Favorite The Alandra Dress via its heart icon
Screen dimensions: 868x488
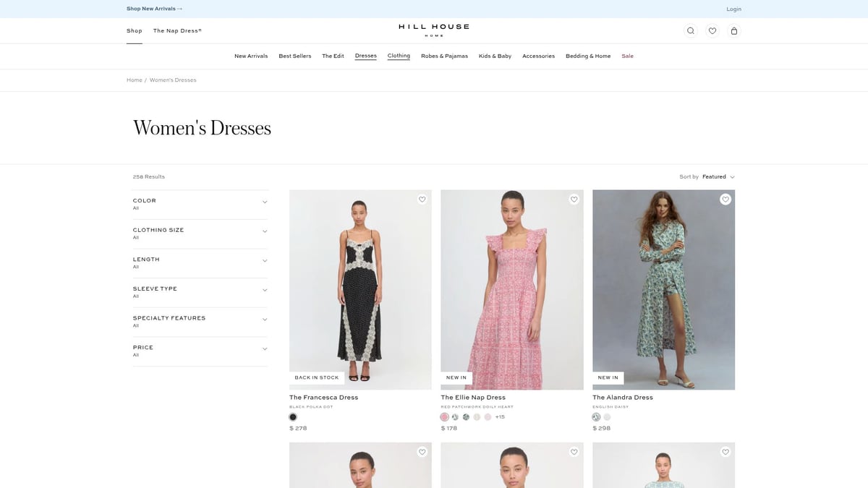pos(725,199)
